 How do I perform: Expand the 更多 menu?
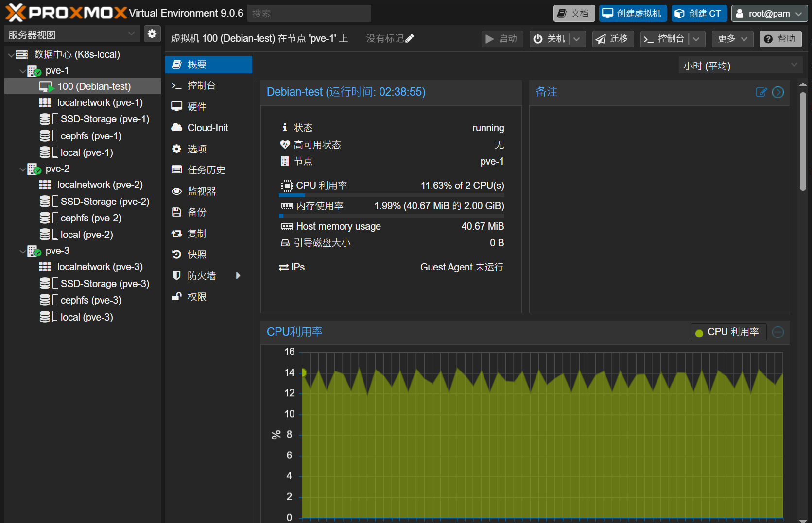(732, 39)
